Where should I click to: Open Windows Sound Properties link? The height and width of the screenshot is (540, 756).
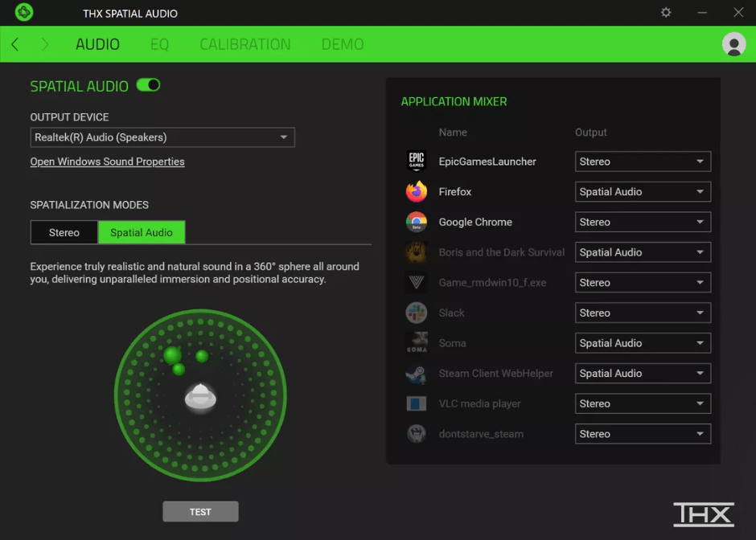(107, 162)
